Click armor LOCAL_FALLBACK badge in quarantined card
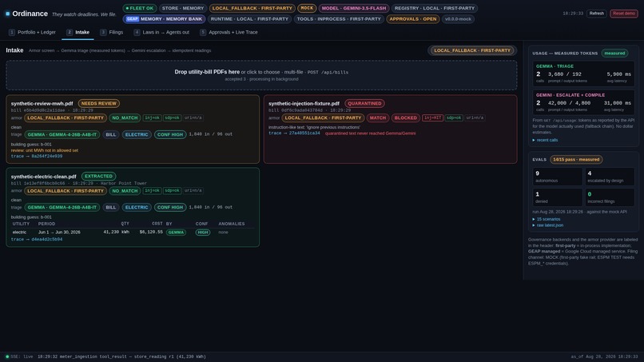Screen dimensions: 644x362 [323, 118]
